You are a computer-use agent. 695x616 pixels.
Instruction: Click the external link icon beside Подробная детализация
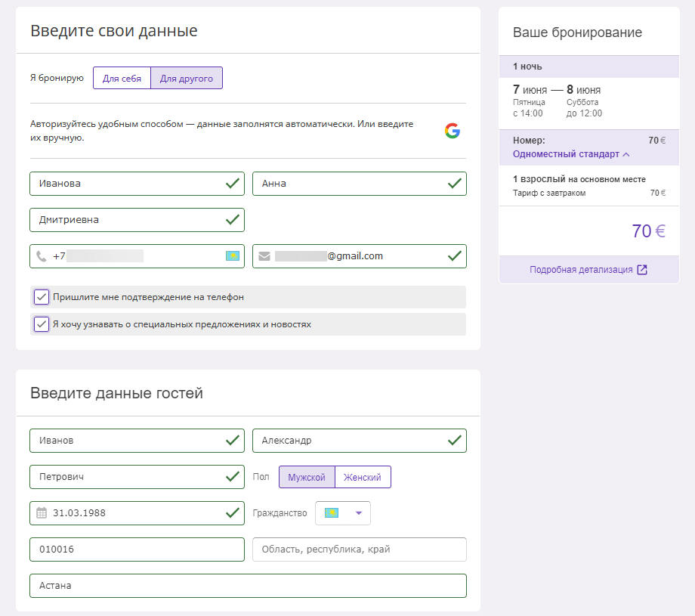click(x=642, y=270)
